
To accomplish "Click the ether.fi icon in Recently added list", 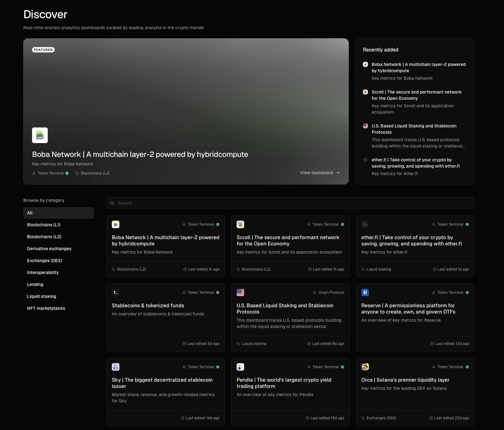I will [x=365, y=160].
